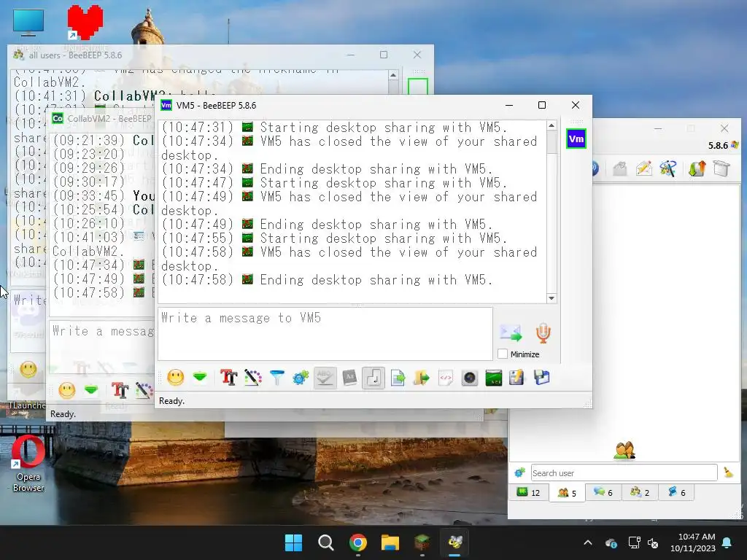
Task: Click the blue funnel filter icon in VM5 chat
Action: (276, 378)
